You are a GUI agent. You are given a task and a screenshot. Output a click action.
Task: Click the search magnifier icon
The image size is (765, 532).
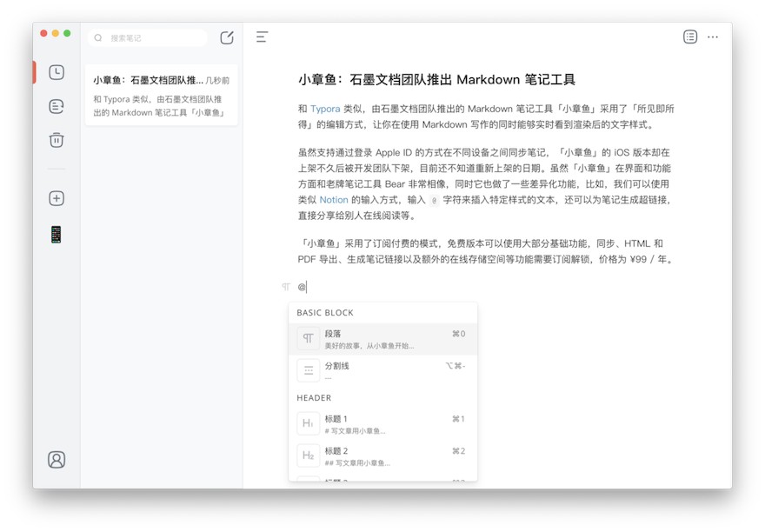pos(98,37)
